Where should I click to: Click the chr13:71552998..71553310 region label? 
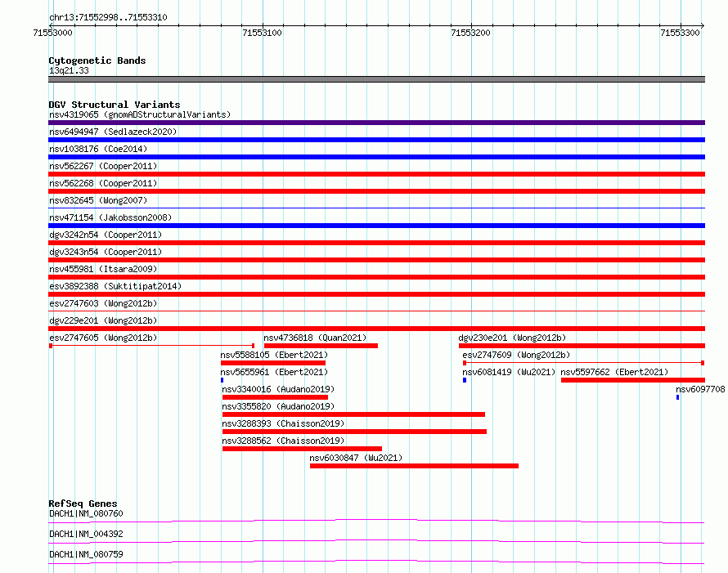[x=108, y=17]
